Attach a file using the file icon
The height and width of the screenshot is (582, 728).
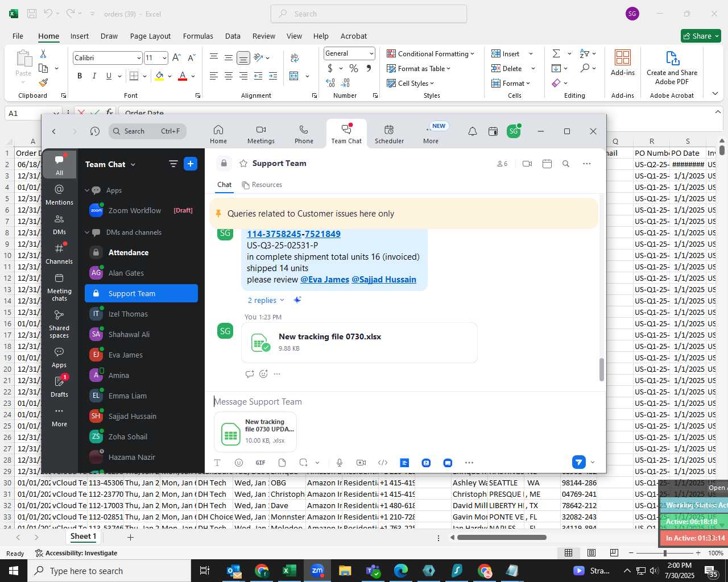(x=282, y=463)
